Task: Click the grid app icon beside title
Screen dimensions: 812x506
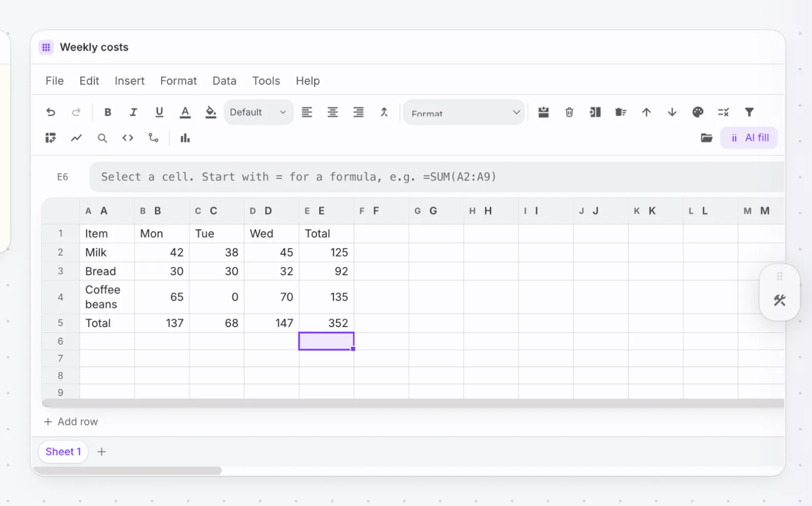Action: [46, 47]
